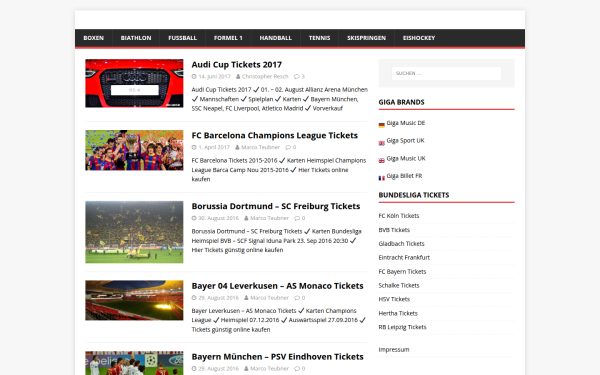Open author Christopher Resch's page
Screen dimensions: 600x375
pyautogui.click(x=265, y=77)
